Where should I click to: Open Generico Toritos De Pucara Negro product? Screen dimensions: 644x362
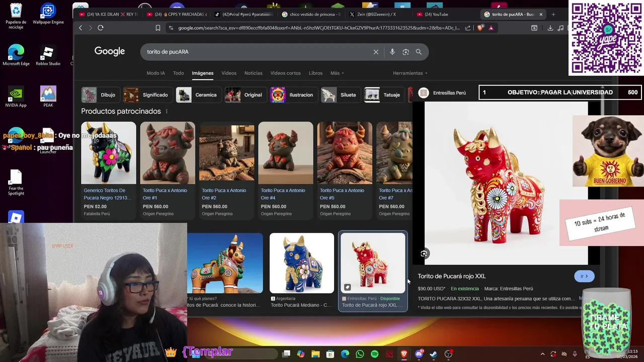pos(109,169)
